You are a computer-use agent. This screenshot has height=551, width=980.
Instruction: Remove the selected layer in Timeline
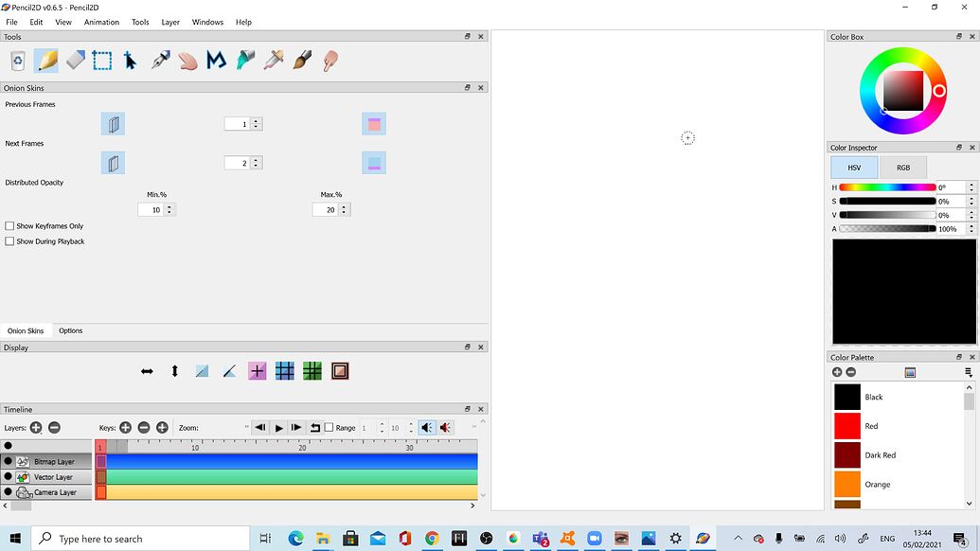[54, 427]
